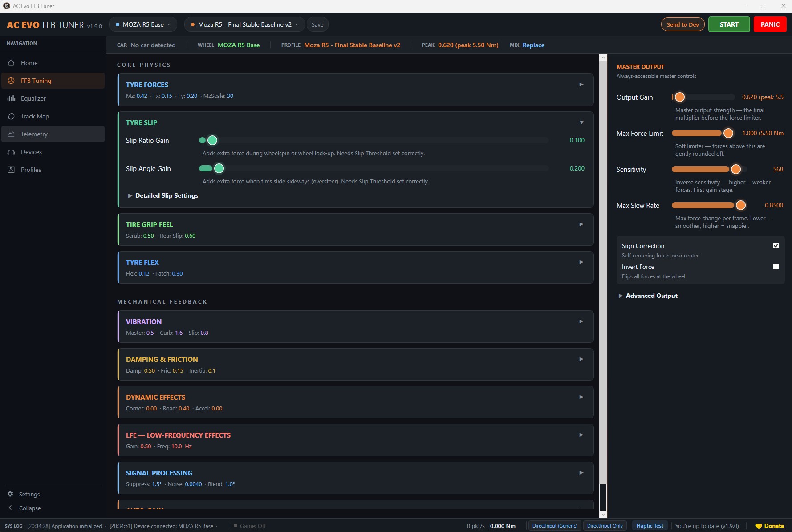The height and width of the screenshot is (532, 792).
Task: Click the red PANIC button
Action: (x=770, y=24)
